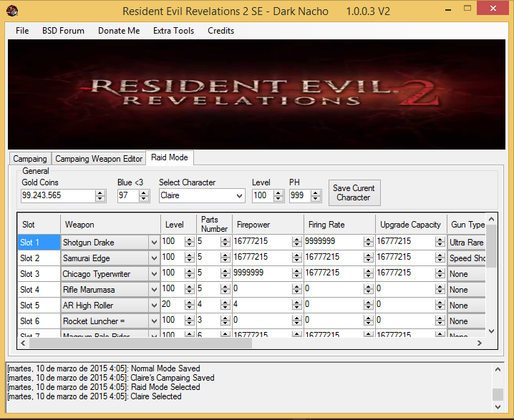Viewport: 514px width, 420px height.
Task: Open the BSD Forum menu
Action: pos(63,31)
